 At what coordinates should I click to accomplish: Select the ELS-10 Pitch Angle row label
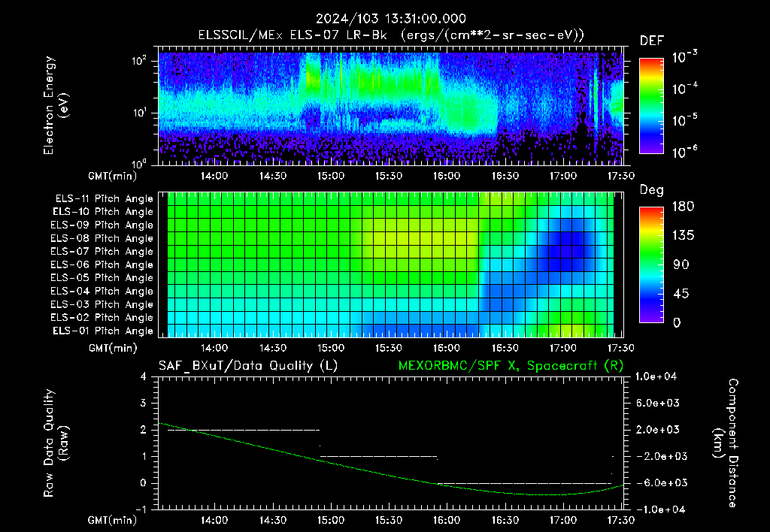pyautogui.click(x=103, y=212)
